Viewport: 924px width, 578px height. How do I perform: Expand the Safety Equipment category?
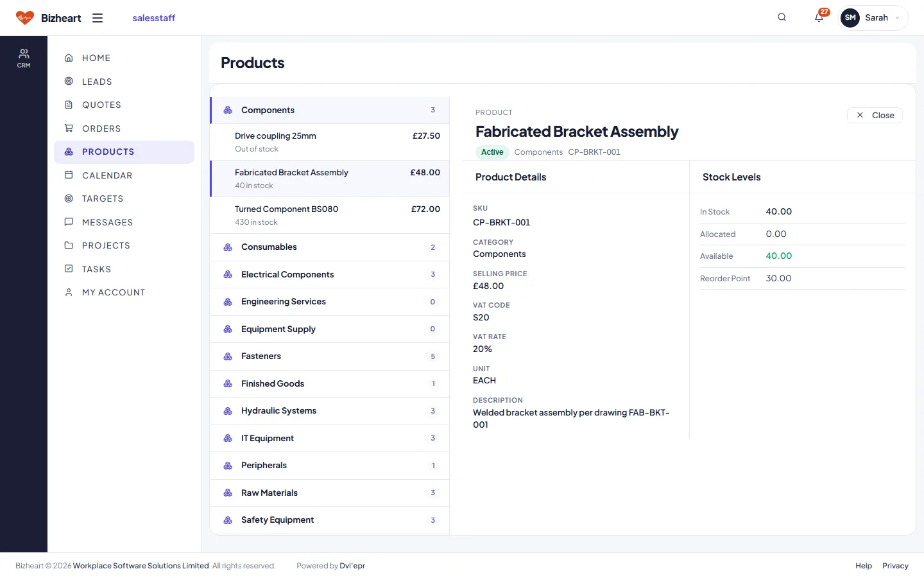tap(330, 520)
